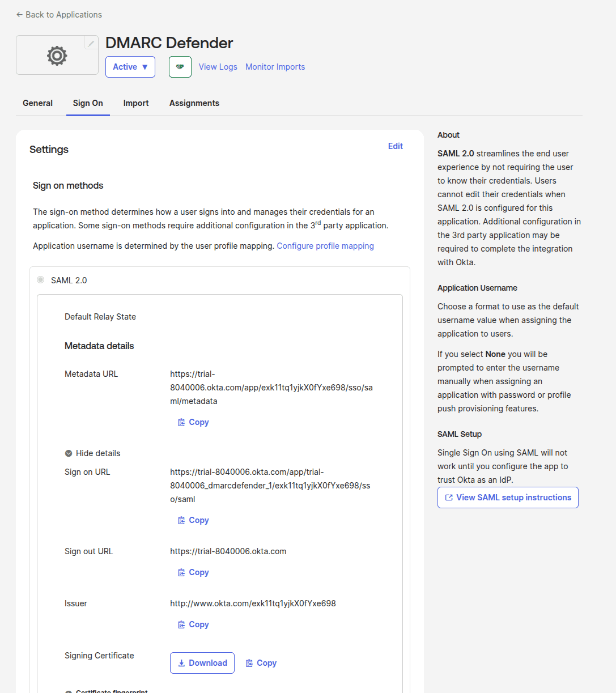
Task: Download the Signing Certificate
Action: tap(202, 663)
